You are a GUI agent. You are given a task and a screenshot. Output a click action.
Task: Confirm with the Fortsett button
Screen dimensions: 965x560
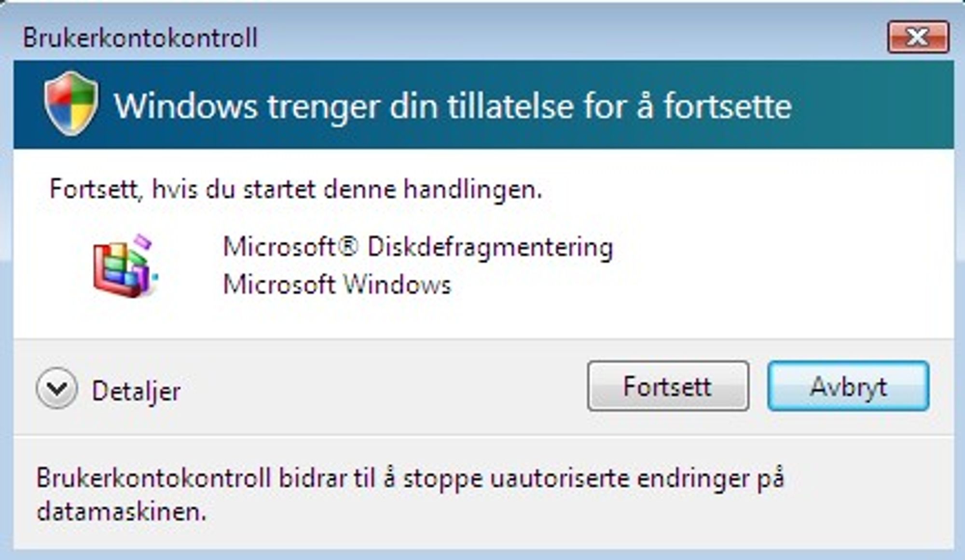(x=668, y=386)
